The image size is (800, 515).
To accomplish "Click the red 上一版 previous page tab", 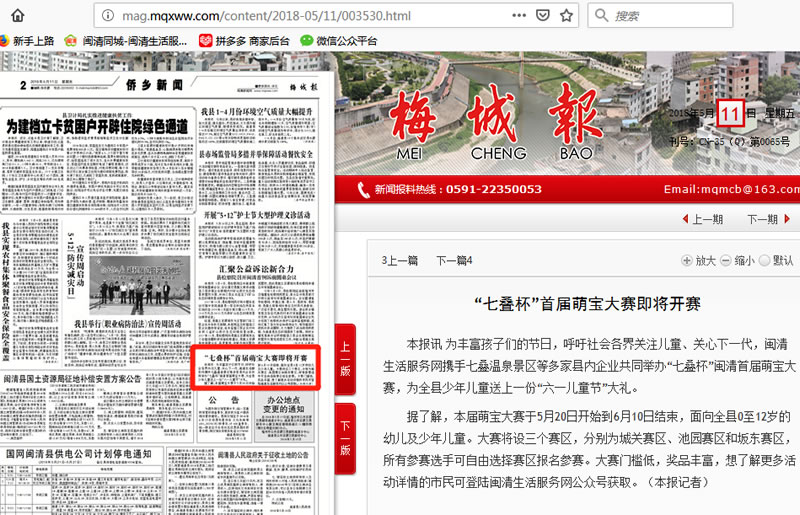I will [x=344, y=358].
